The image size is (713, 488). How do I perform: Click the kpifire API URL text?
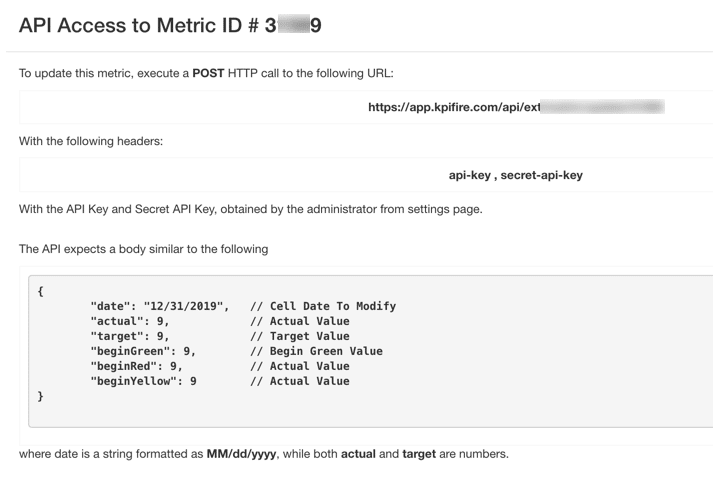pos(455,107)
